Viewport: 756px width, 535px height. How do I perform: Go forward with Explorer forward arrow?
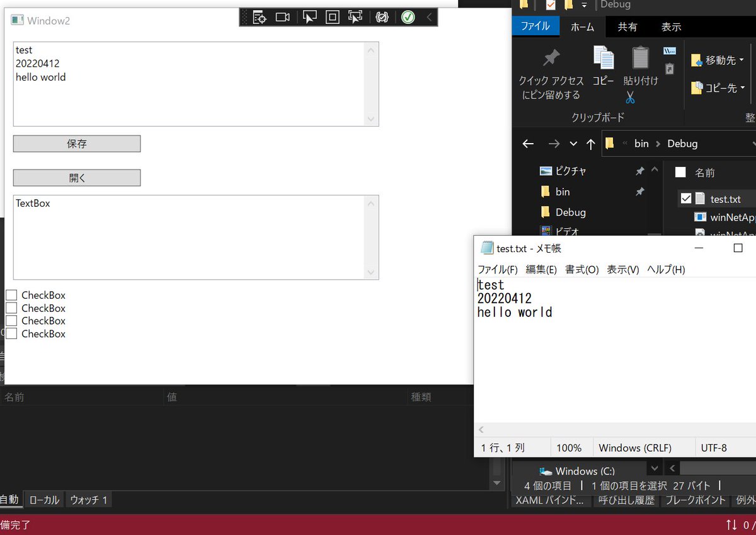[x=554, y=144]
